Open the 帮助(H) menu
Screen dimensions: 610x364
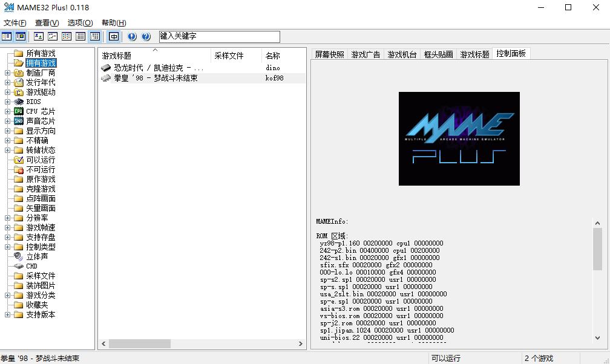(x=114, y=23)
